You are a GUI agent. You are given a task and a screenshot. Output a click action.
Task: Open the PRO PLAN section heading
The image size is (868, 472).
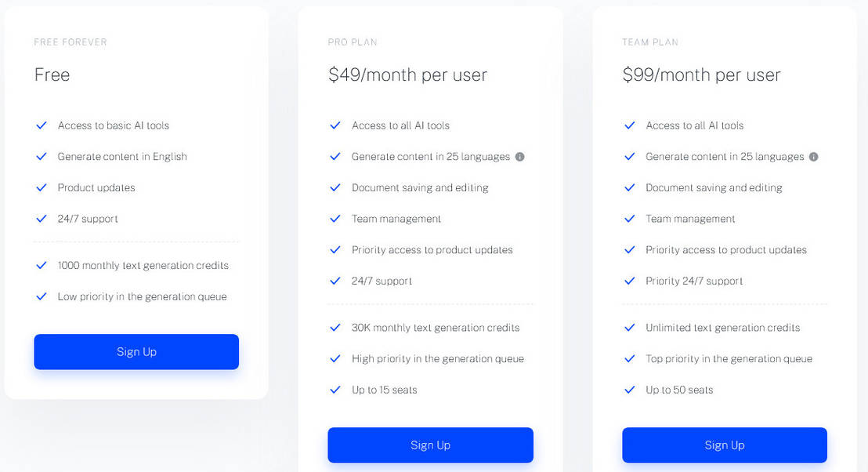(353, 42)
